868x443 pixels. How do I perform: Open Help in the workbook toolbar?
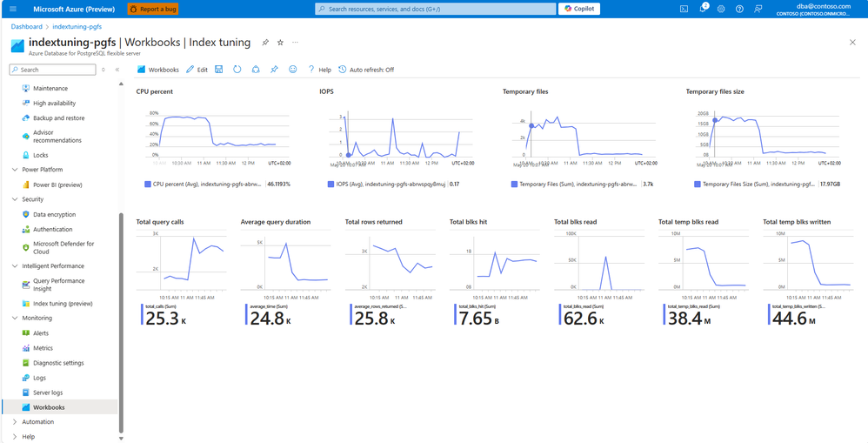[x=319, y=70]
